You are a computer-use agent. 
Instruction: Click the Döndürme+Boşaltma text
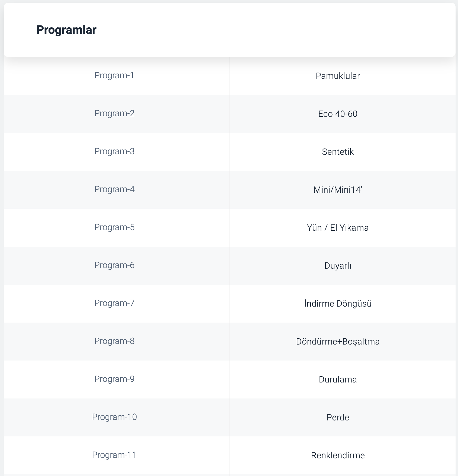coord(338,342)
